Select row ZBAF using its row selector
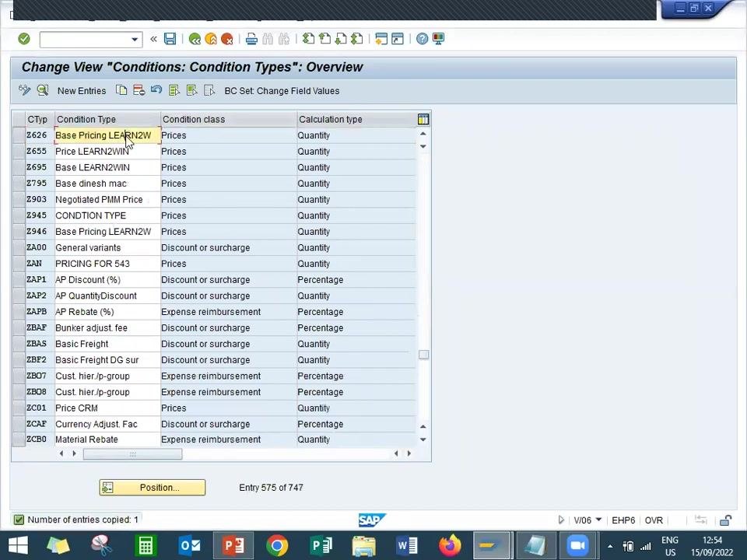Viewport: 747px width, 560px height. pyautogui.click(x=19, y=327)
